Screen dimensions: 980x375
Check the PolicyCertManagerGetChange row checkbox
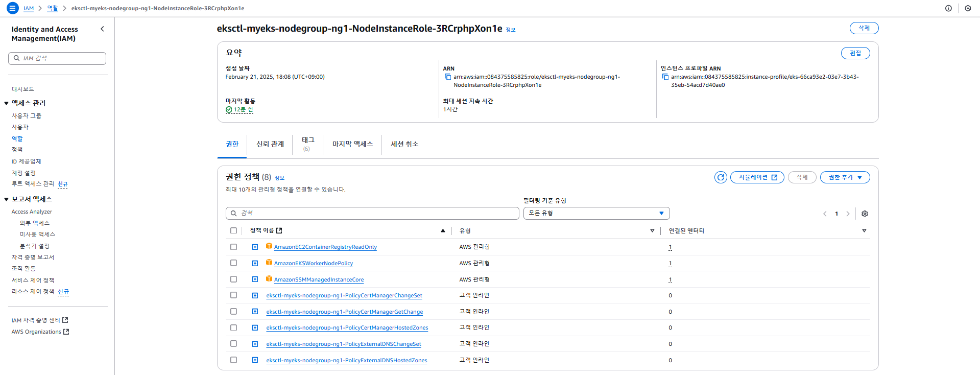click(x=233, y=312)
